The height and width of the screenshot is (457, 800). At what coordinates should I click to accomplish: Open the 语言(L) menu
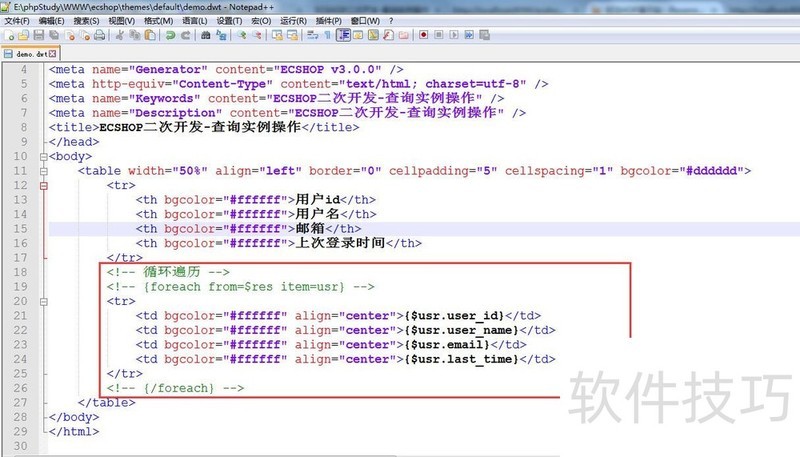point(193,20)
